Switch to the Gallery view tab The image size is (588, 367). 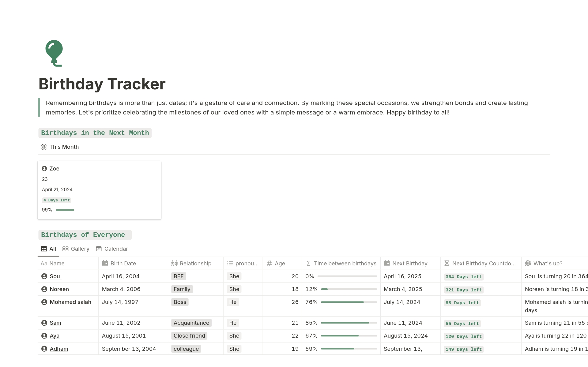(76, 249)
